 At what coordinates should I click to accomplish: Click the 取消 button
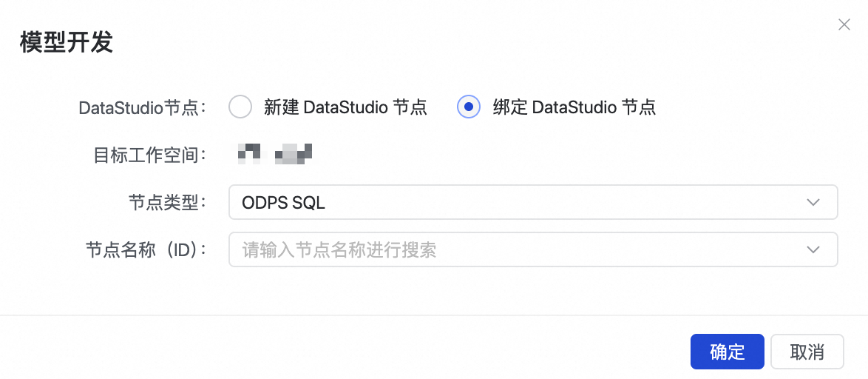pyautogui.click(x=807, y=352)
